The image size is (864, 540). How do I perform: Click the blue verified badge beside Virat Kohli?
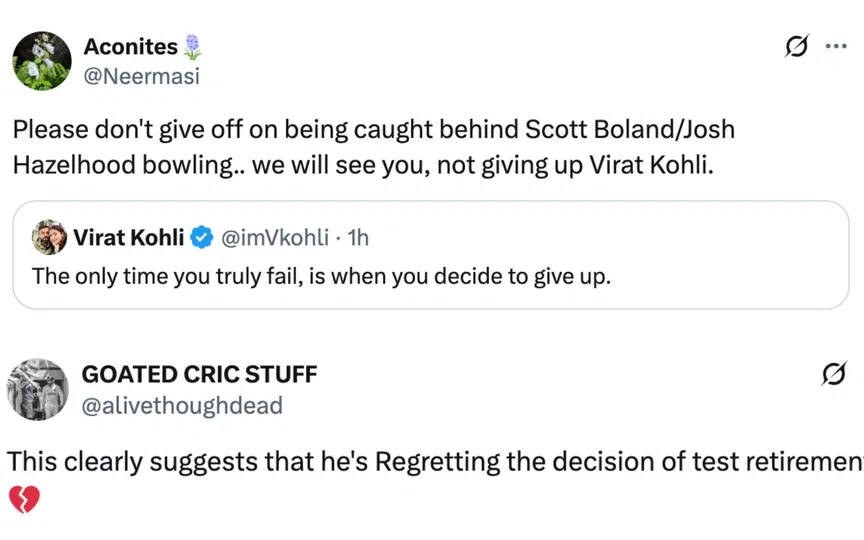[201, 237]
